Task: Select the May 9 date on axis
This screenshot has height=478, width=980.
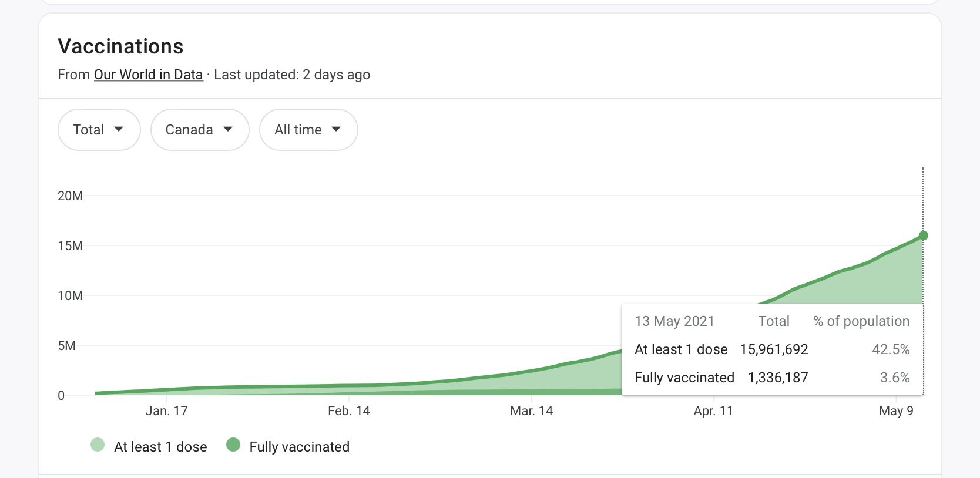Action: tap(896, 411)
